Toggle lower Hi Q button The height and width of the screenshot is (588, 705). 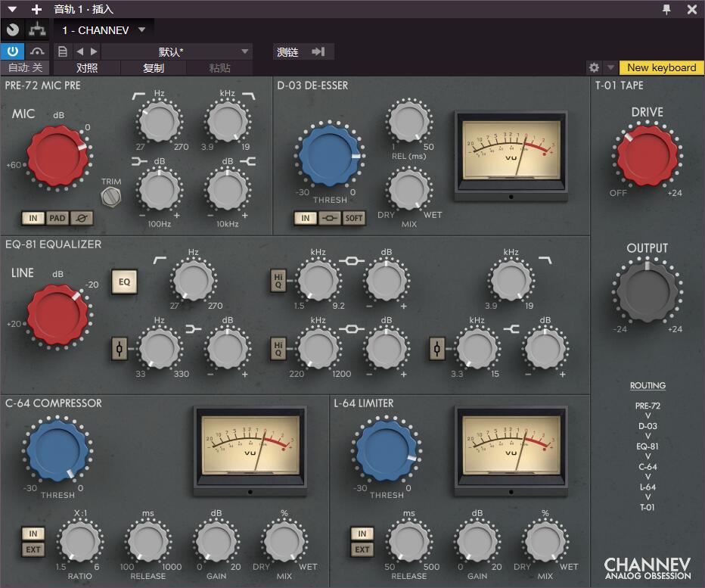pos(278,349)
